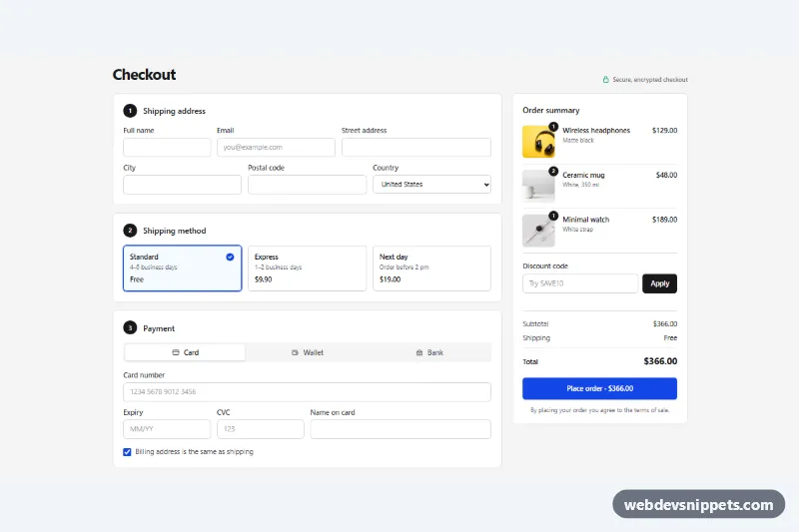Click the Discount code input field
Screen dimensions: 799x532
click(580, 283)
